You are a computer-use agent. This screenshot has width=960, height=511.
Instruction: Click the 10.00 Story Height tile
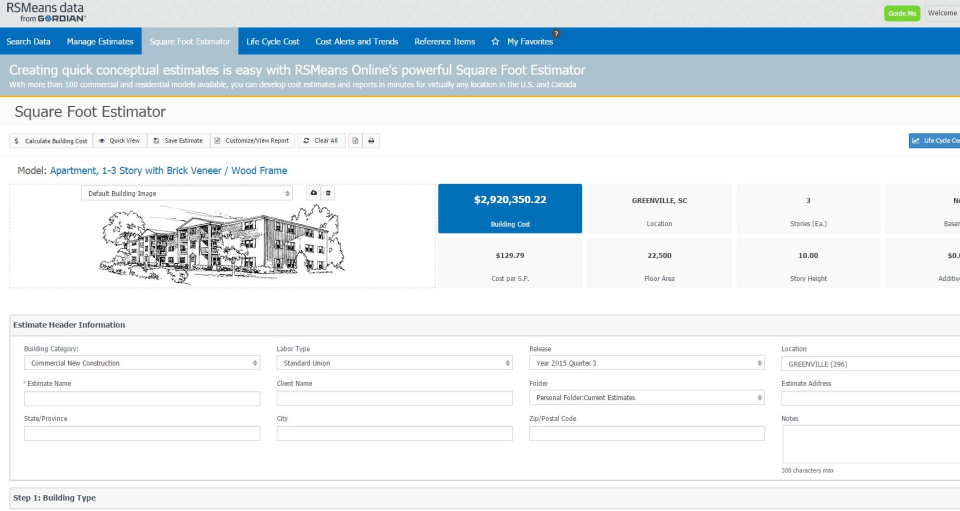pos(808,264)
